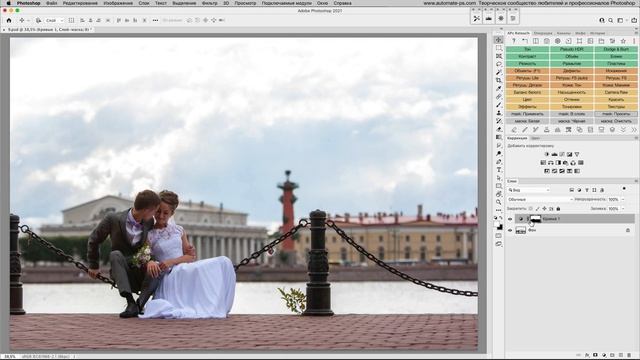This screenshot has width=640, height=360.
Task: Open the blend mode dropdown (Обычные)
Action: pos(540,200)
